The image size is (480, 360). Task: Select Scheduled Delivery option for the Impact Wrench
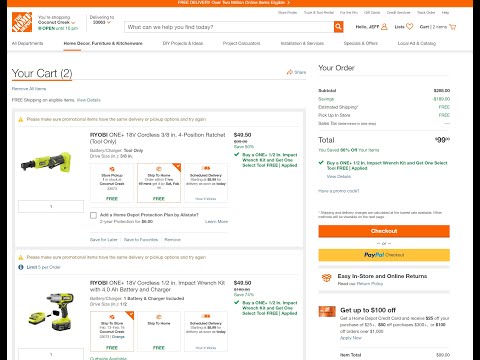click(x=206, y=331)
